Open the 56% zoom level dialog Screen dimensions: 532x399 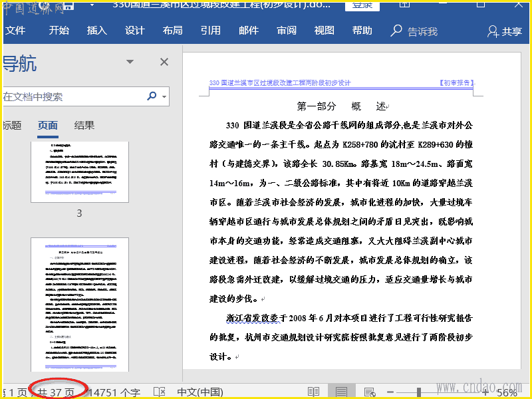[x=507, y=392]
